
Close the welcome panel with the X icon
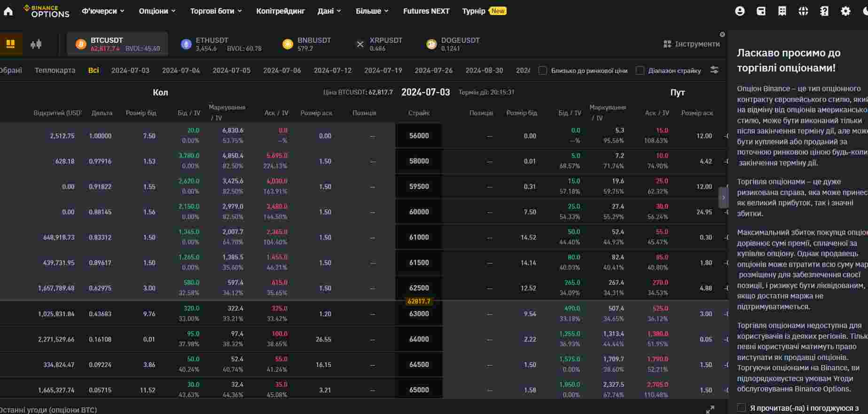click(722, 34)
